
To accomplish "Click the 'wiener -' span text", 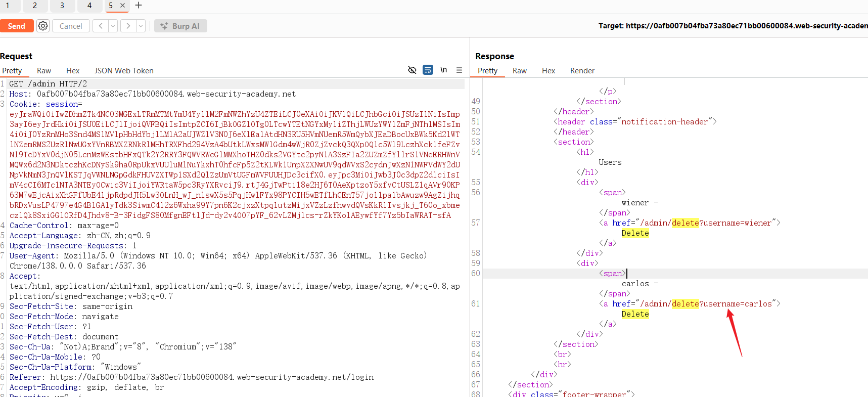I will tap(640, 203).
